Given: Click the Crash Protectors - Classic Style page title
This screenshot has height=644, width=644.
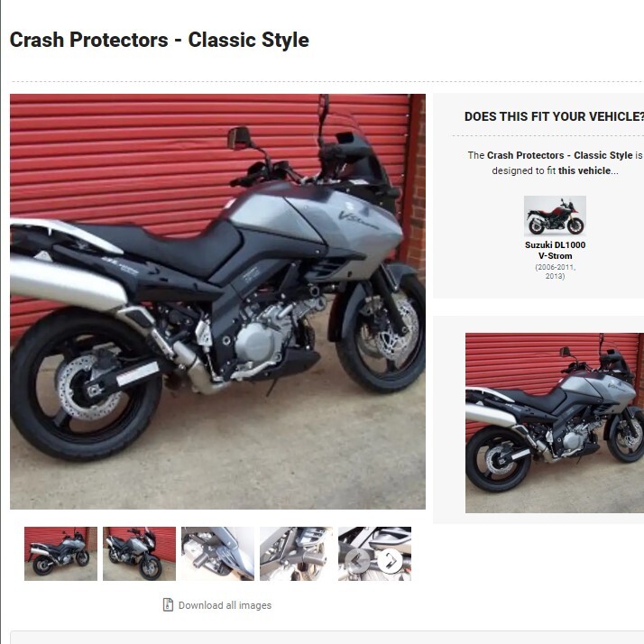Looking at the screenshot, I should [x=160, y=40].
